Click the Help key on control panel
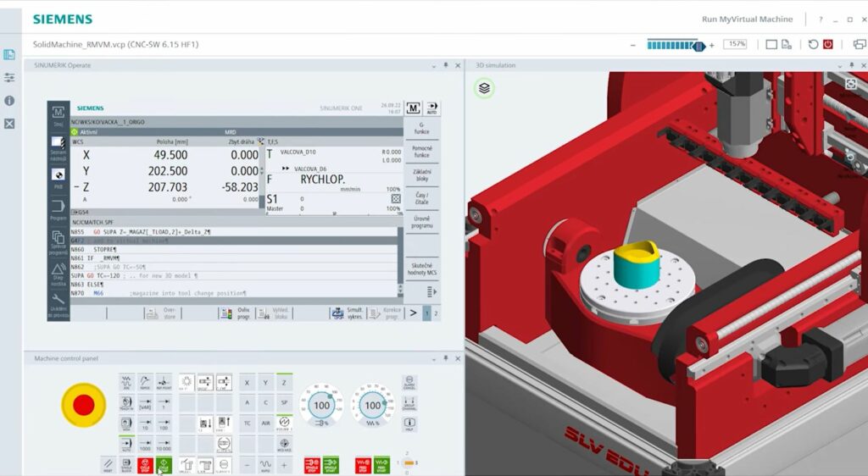This screenshot has width=868, height=476. point(409,424)
